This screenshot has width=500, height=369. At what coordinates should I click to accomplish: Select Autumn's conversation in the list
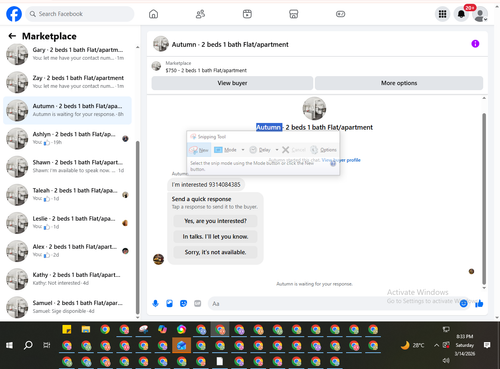67,110
